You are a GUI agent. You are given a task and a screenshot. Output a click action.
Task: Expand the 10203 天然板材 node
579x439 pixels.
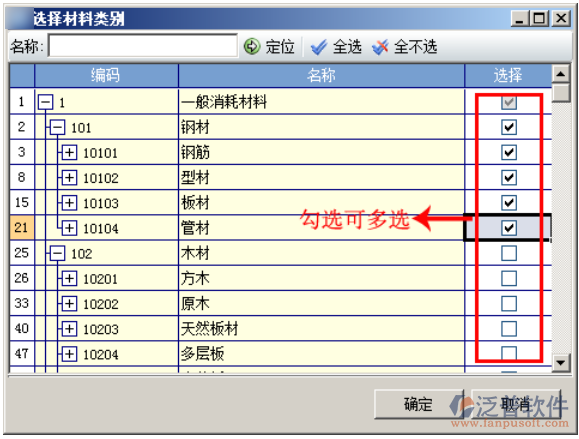[69, 329]
